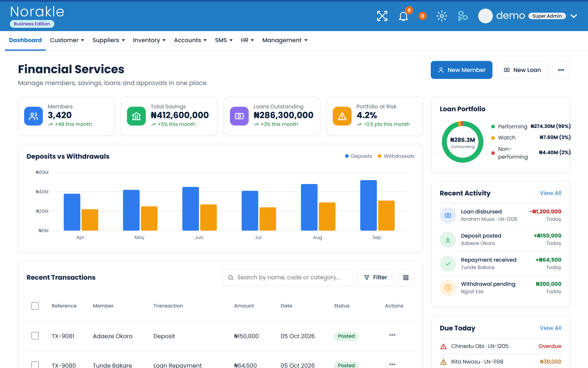Switch theme with the sun icon
This screenshot has width=588, height=368.
pos(442,16)
